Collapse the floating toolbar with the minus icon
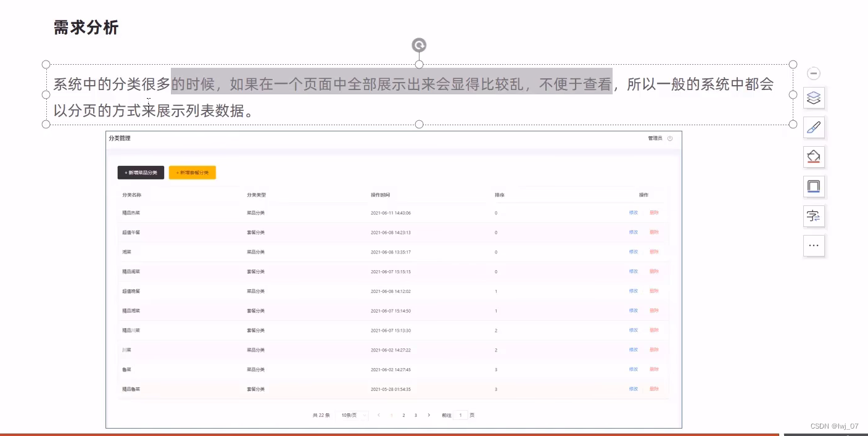868x436 pixels. click(814, 73)
